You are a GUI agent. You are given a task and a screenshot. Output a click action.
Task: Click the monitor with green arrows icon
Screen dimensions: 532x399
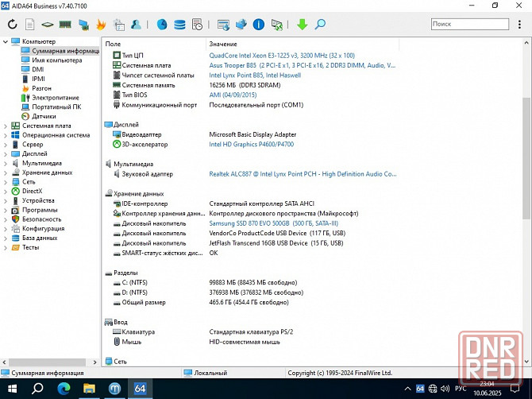point(276,25)
